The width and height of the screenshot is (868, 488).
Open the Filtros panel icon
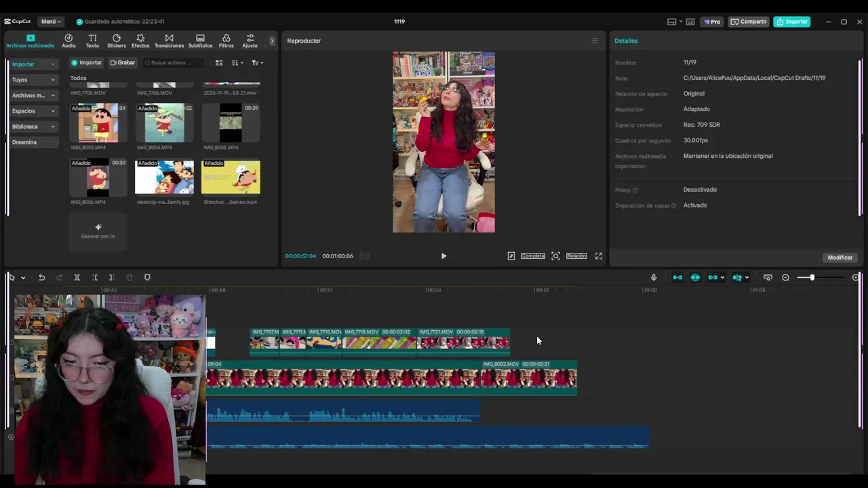click(x=226, y=41)
